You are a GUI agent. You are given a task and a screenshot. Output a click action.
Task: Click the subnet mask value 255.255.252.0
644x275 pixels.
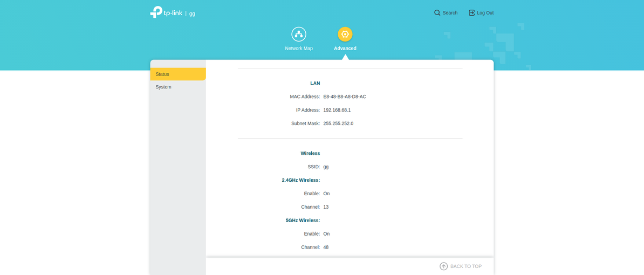tap(338, 123)
